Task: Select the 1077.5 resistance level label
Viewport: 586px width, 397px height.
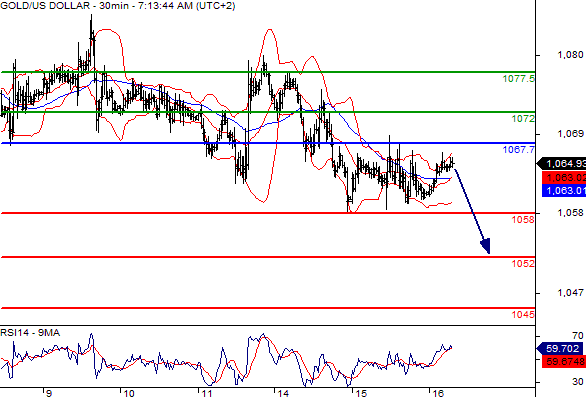Action: [x=519, y=79]
